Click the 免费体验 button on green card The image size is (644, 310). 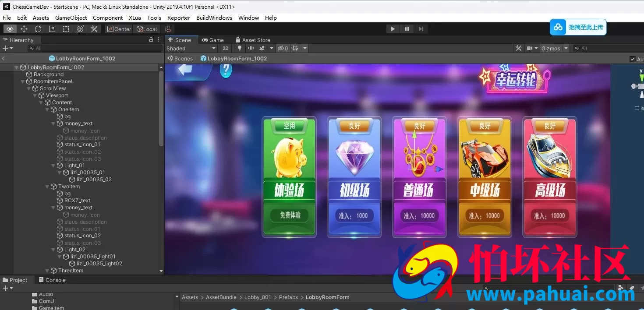coord(289,215)
